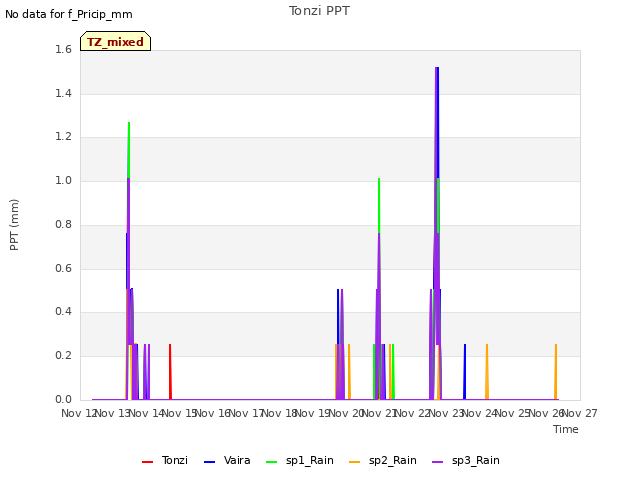
Task: Click the Time x-axis label
Action: pos(566,429)
